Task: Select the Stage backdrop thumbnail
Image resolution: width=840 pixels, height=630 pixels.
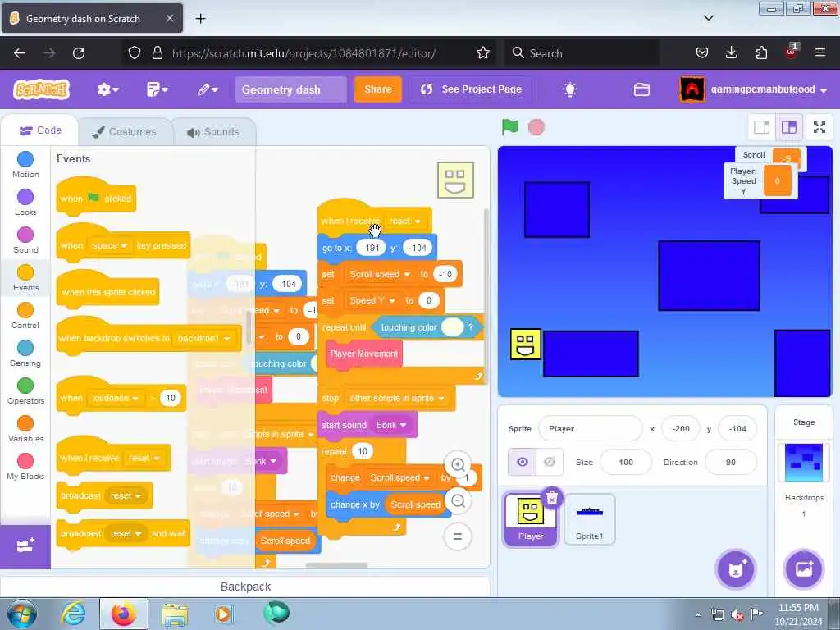Action: pyautogui.click(x=804, y=463)
